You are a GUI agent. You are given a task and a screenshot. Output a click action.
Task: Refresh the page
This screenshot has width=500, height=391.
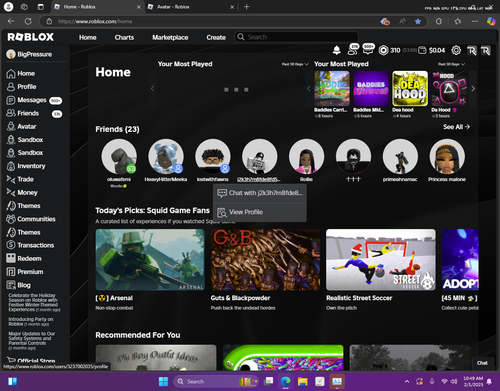click(28, 21)
